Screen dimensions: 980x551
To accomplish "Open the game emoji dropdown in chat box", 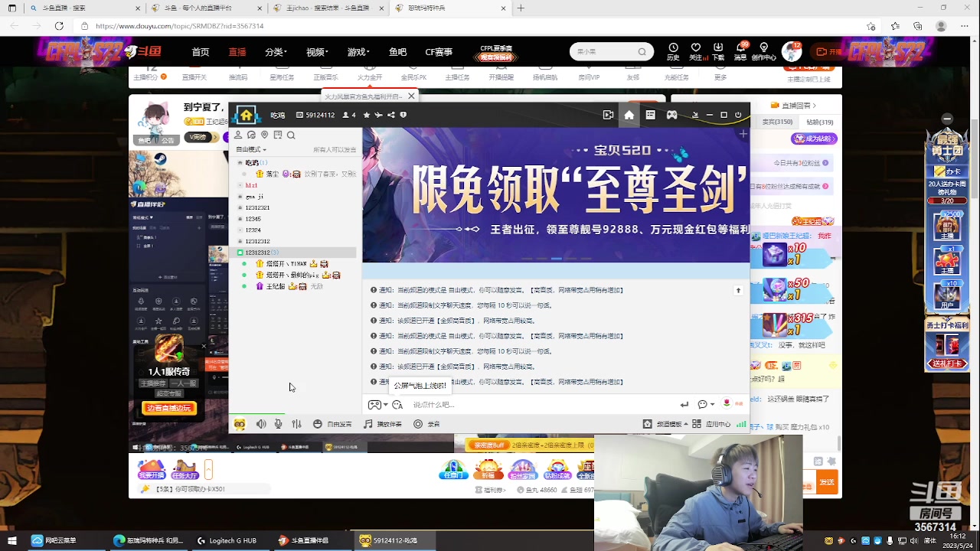I will point(377,404).
